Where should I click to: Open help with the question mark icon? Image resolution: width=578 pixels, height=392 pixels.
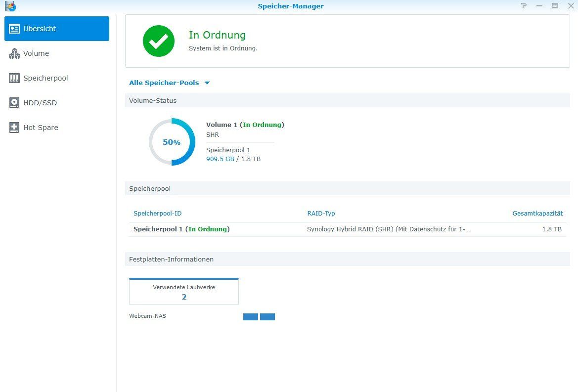[524, 6]
